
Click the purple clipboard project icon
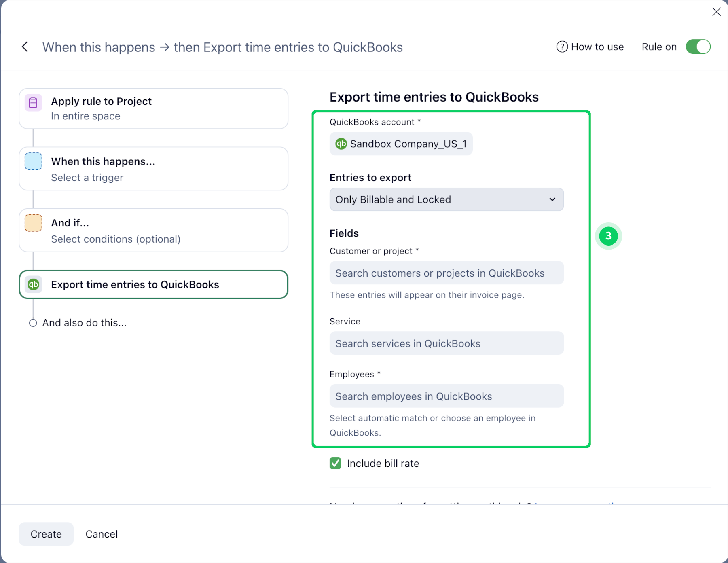coord(33,103)
